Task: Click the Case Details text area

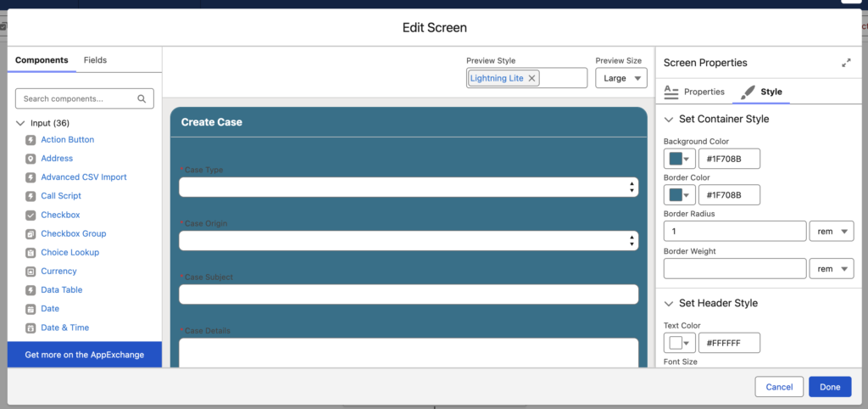Action: pyautogui.click(x=409, y=352)
